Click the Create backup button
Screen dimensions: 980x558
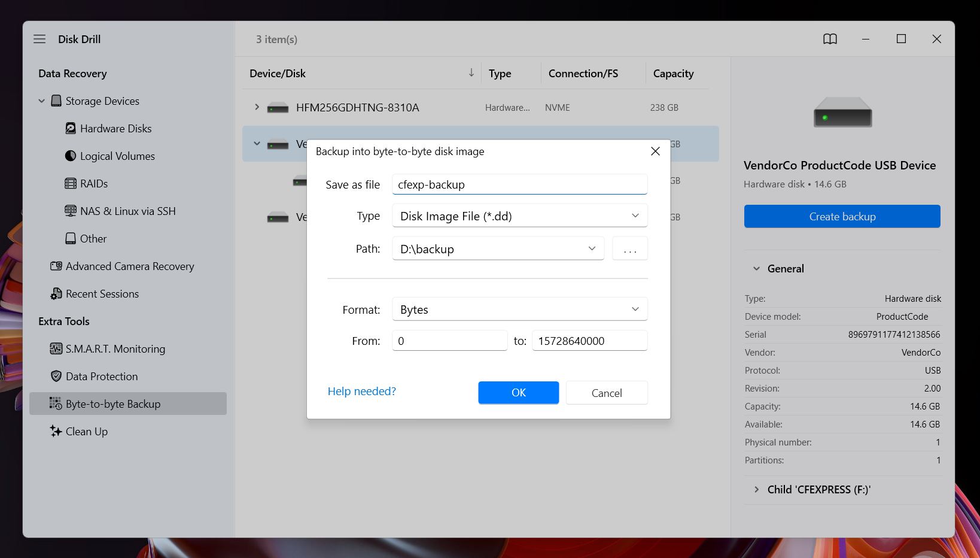[x=842, y=216]
